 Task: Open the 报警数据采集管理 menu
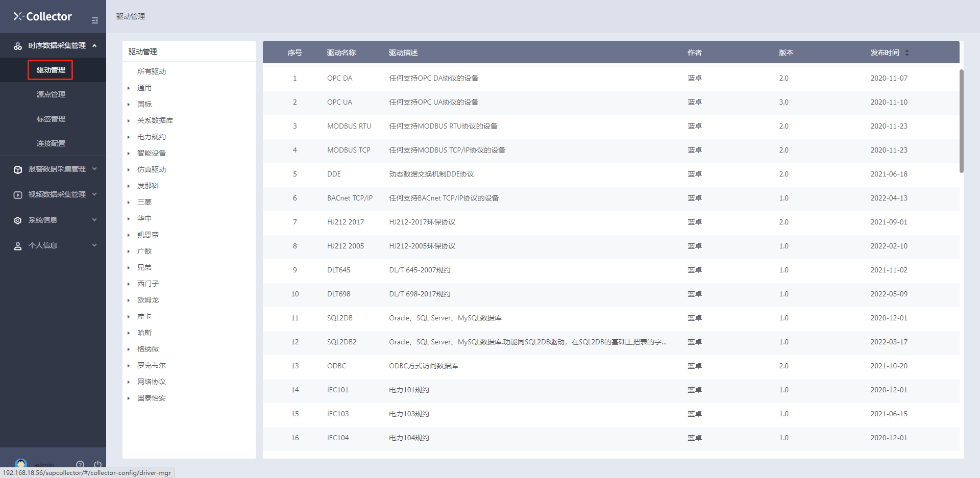pyautogui.click(x=53, y=169)
